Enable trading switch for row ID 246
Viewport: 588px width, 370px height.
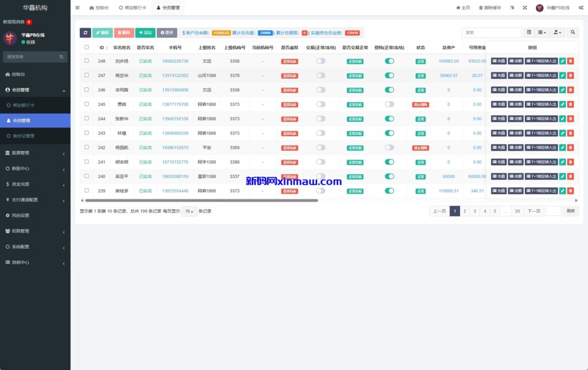(320, 90)
